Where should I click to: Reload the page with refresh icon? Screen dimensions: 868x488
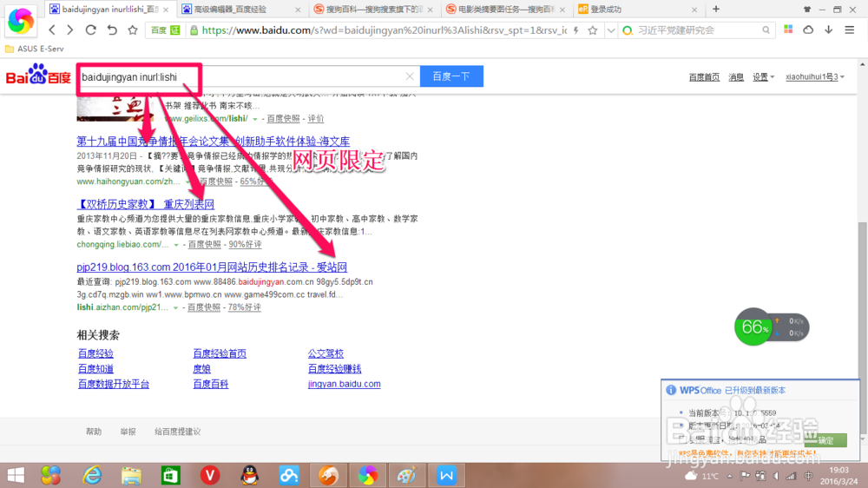pos(91,30)
